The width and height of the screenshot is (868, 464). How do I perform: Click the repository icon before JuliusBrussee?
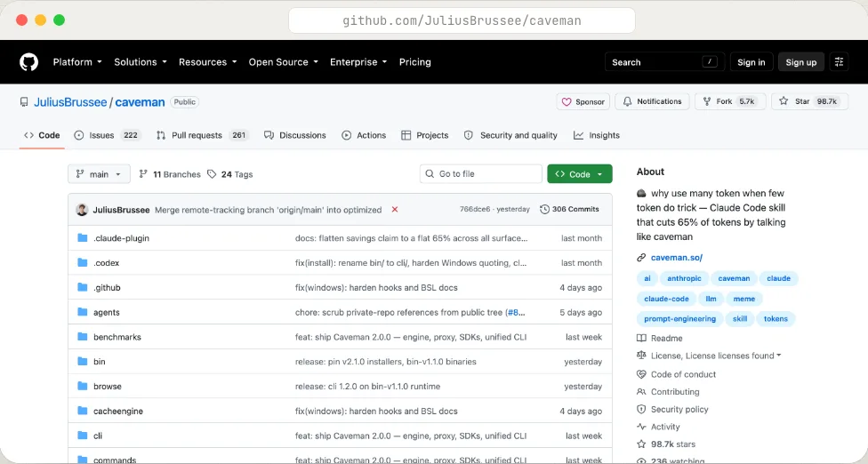[x=24, y=101]
